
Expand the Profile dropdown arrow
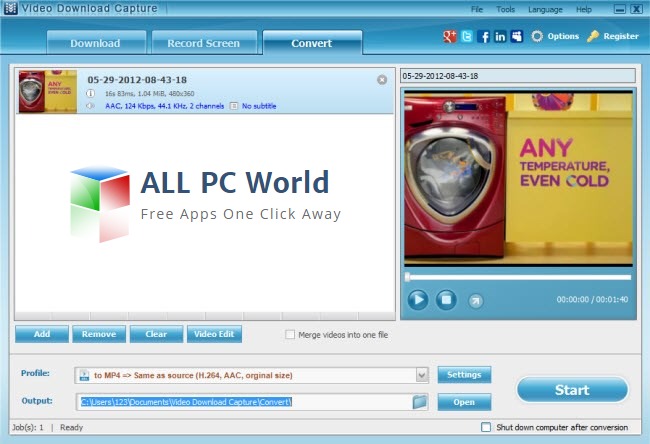[422, 375]
